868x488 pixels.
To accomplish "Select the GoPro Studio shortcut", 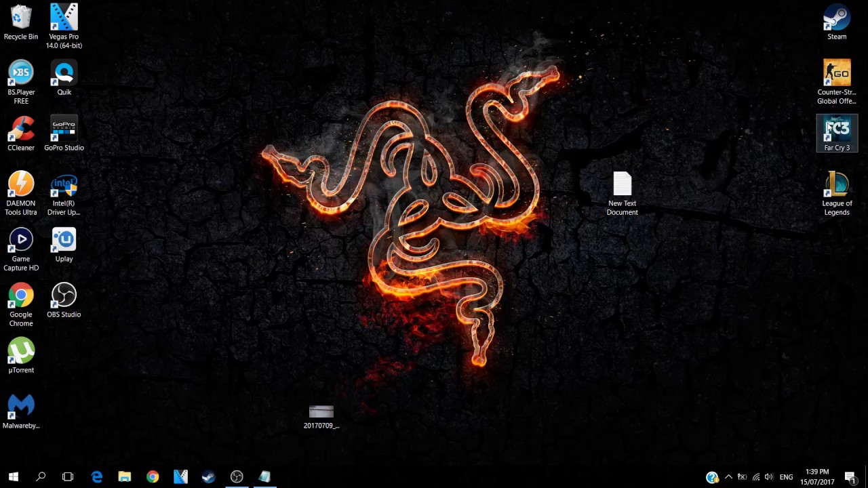I will point(64,134).
